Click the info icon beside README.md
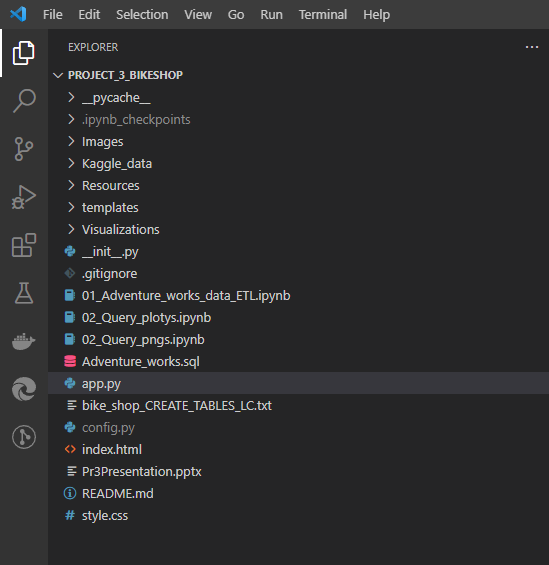 [x=70, y=493]
